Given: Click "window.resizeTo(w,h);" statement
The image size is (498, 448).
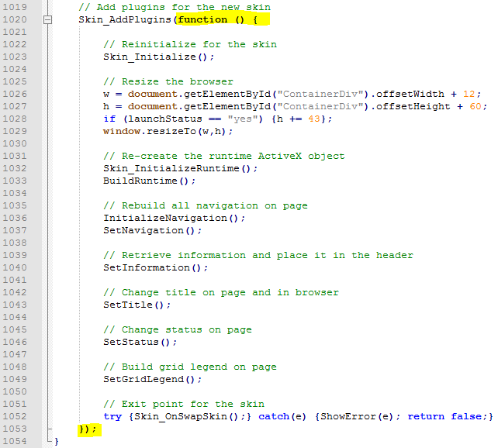Looking at the screenshot, I should (168, 131).
